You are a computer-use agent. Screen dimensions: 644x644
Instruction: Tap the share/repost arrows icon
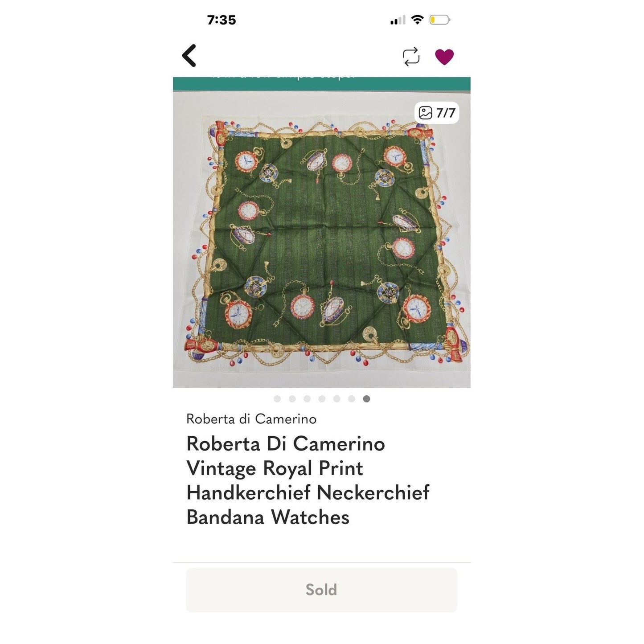[x=411, y=57]
